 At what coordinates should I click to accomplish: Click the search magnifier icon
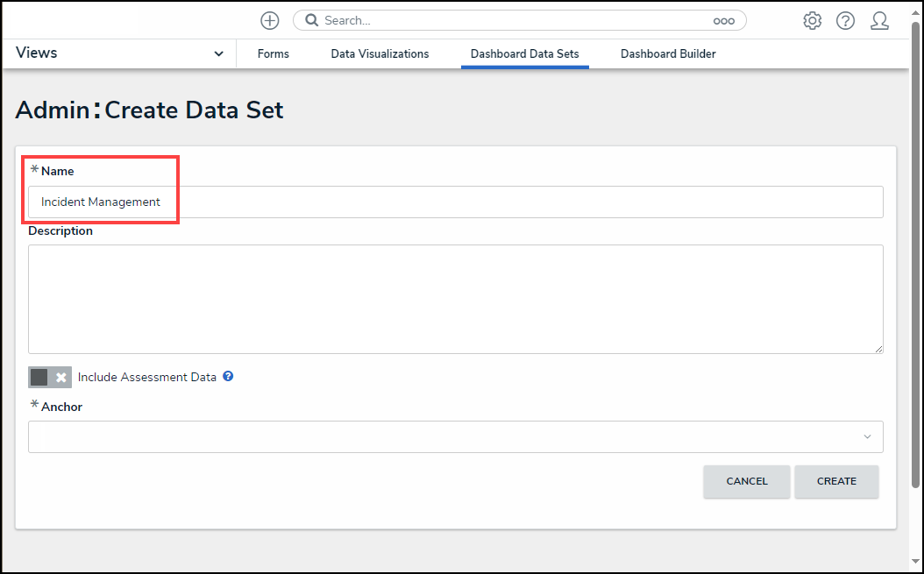point(311,20)
